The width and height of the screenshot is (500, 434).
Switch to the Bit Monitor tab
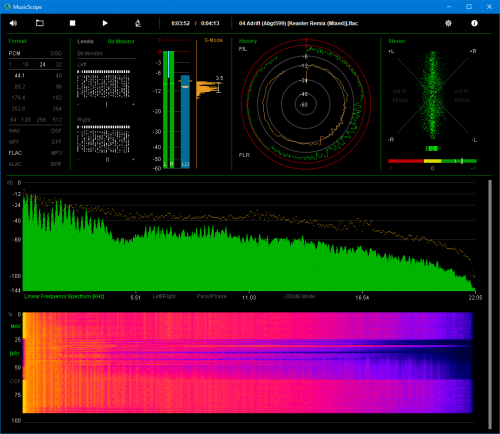tap(121, 41)
